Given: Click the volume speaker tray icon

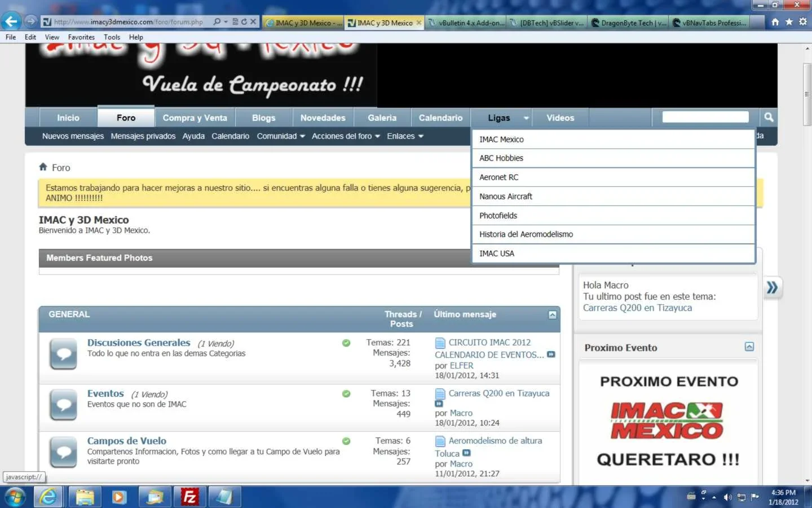Looking at the screenshot, I should (x=727, y=497).
